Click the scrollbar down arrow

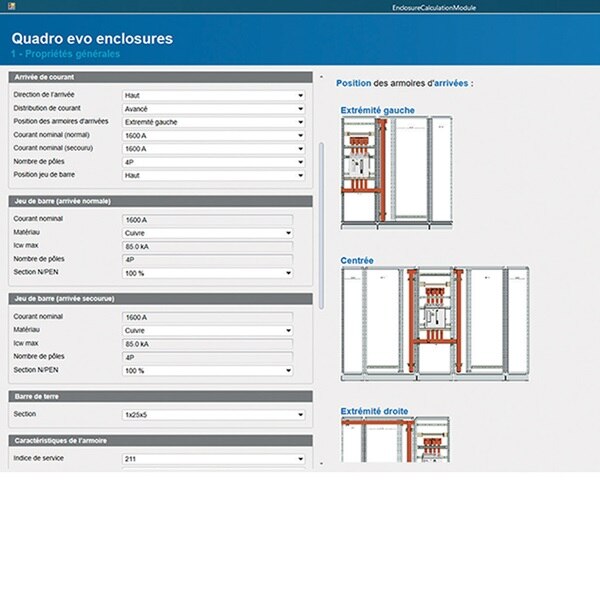[321, 464]
